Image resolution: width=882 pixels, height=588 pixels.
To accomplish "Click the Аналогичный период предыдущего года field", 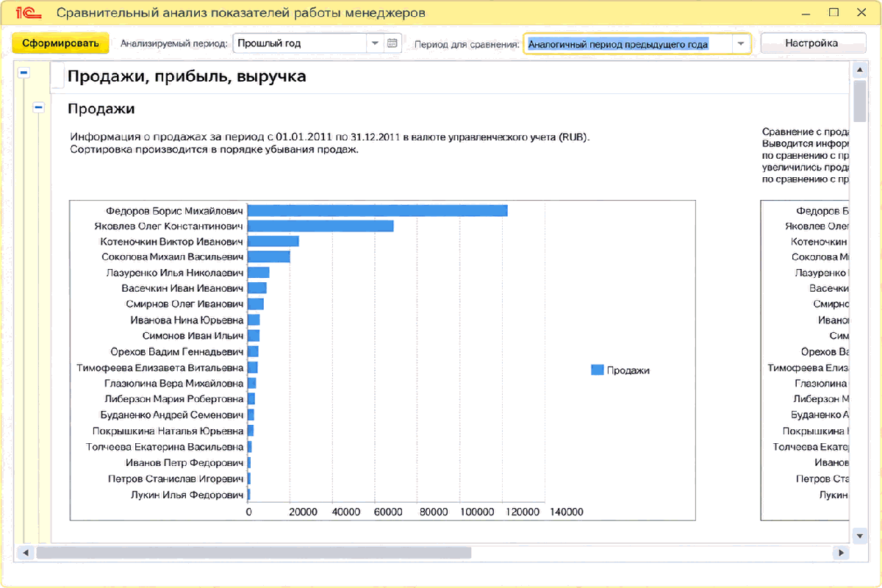I will point(628,44).
